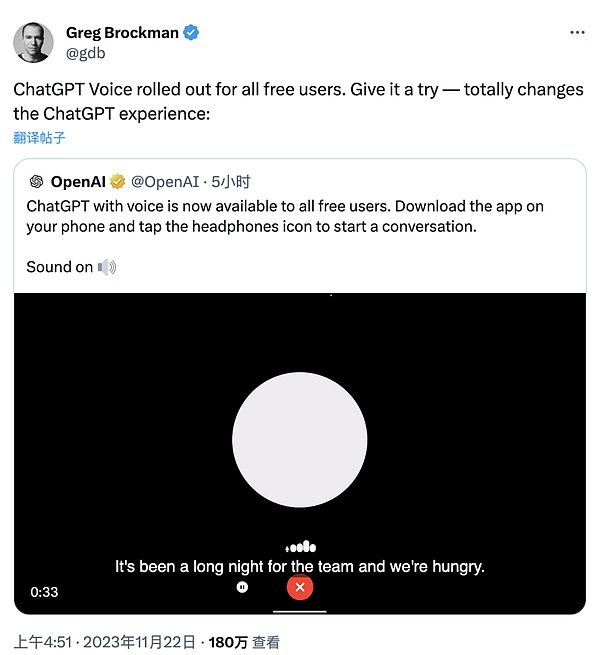600x655 pixels.
Task: Open the 上午4:51 · 2023年11月22日 post date link
Action: tap(104, 642)
